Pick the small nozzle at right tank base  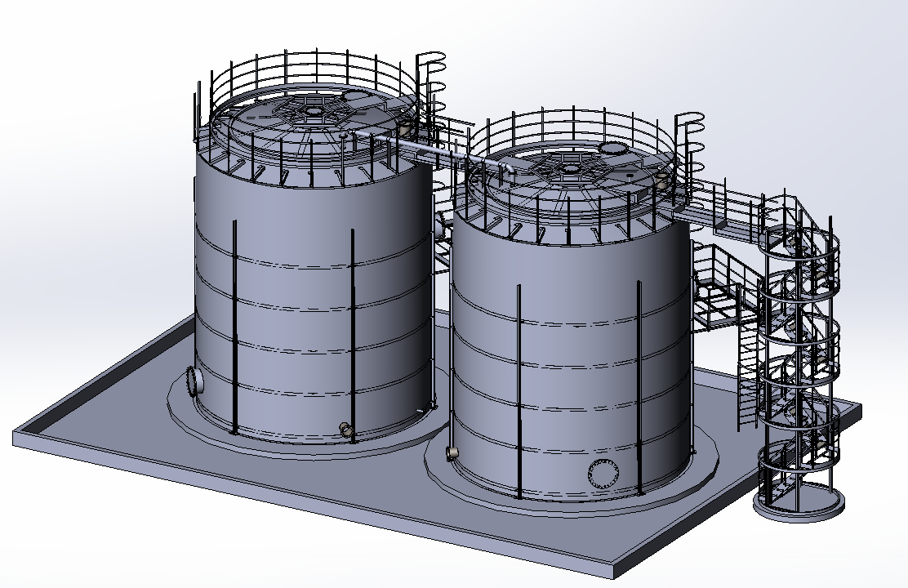pos(452,452)
